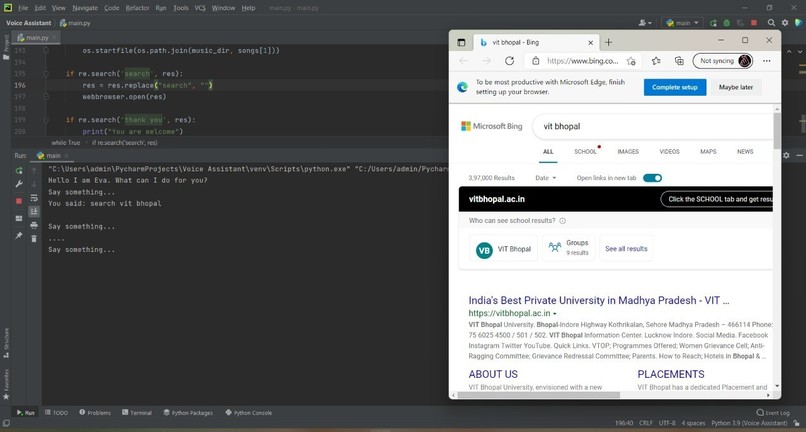806x432 pixels.
Task: Toggle soft-wrap icon in Run console
Action: pos(34,198)
